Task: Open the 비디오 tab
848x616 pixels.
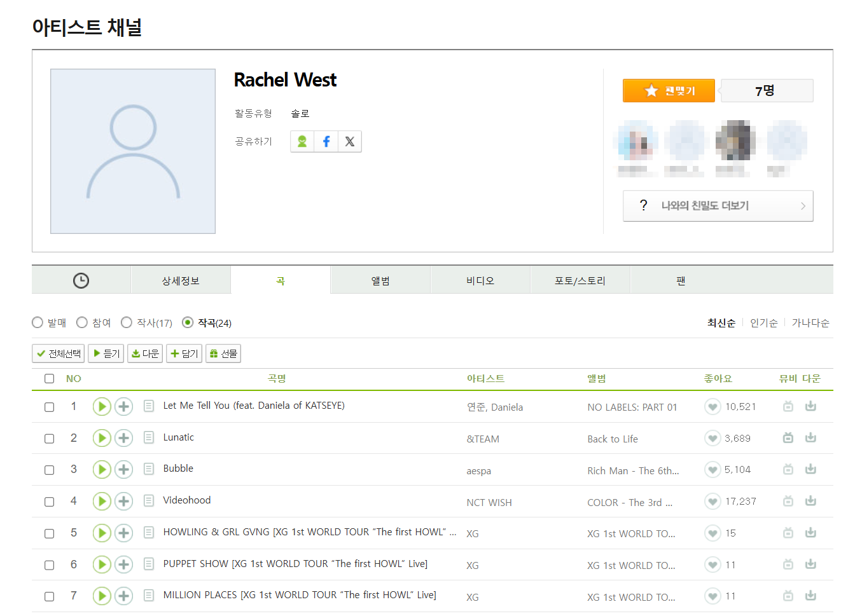Action: [480, 280]
